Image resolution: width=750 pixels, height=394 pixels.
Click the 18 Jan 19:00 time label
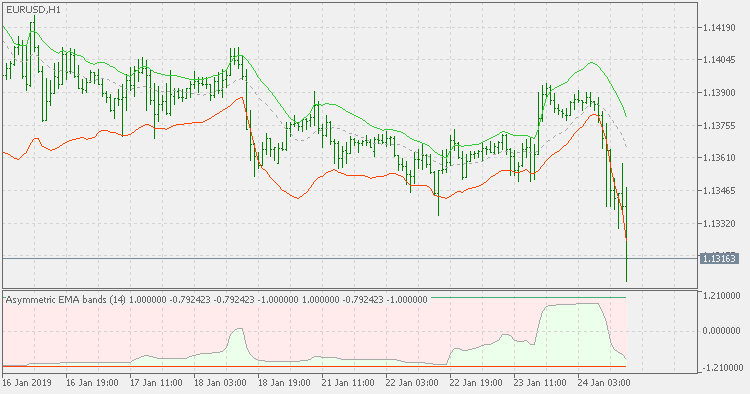[284, 383]
